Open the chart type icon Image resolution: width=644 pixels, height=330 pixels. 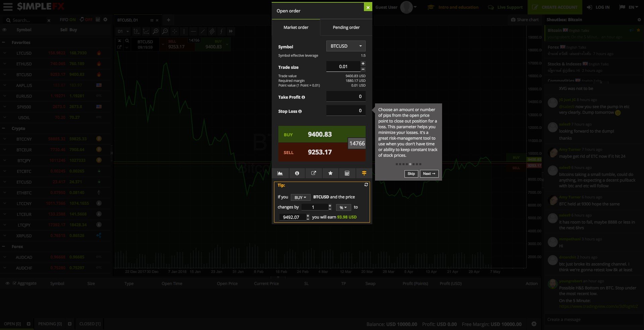[137, 31]
